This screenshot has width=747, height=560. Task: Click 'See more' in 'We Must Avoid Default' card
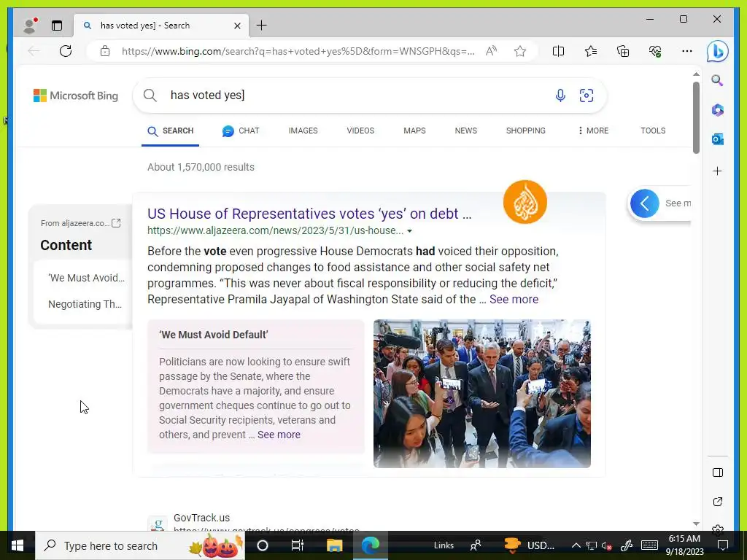tap(279, 435)
